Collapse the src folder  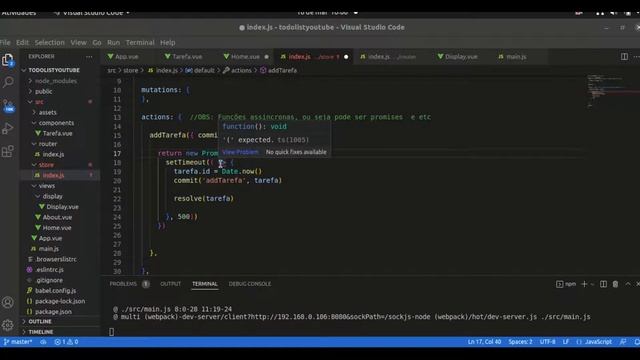pyautogui.click(x=39, y=102)
